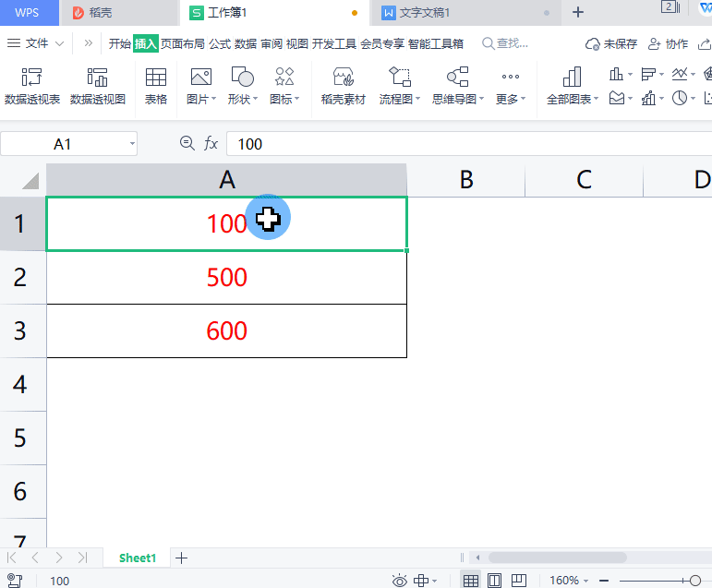This screenshot has height=588, width=712.
Task: Switch to the 公式 formulas tab
Action: (220, 43)
